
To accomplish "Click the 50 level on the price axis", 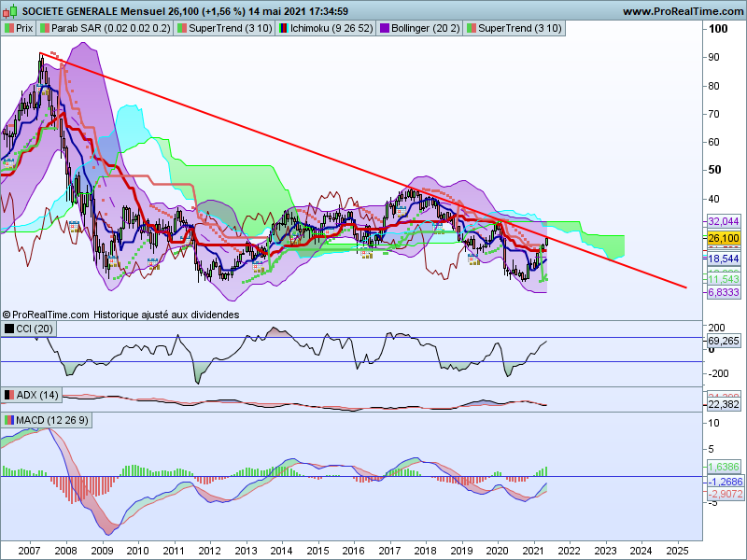I will click(x=714, y=170).
